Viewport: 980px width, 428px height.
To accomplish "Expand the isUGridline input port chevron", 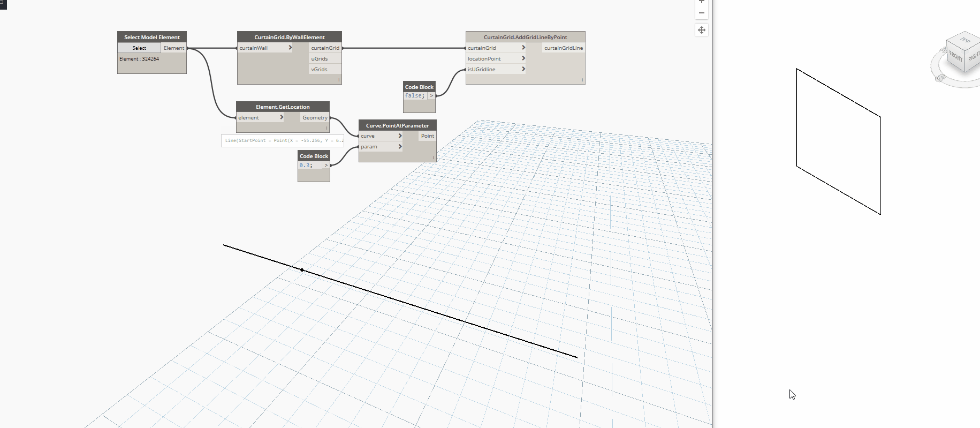I will coord(523,69).
